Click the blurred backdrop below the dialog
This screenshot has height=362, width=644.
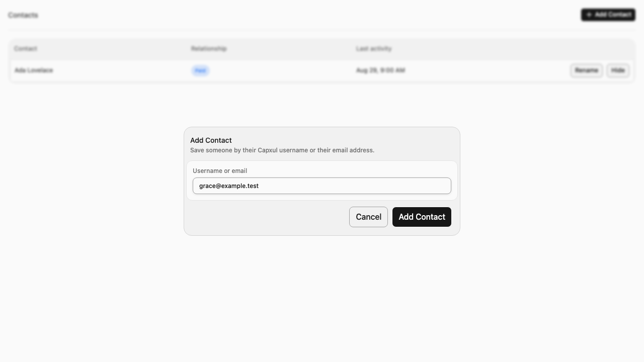click(322, 297)
